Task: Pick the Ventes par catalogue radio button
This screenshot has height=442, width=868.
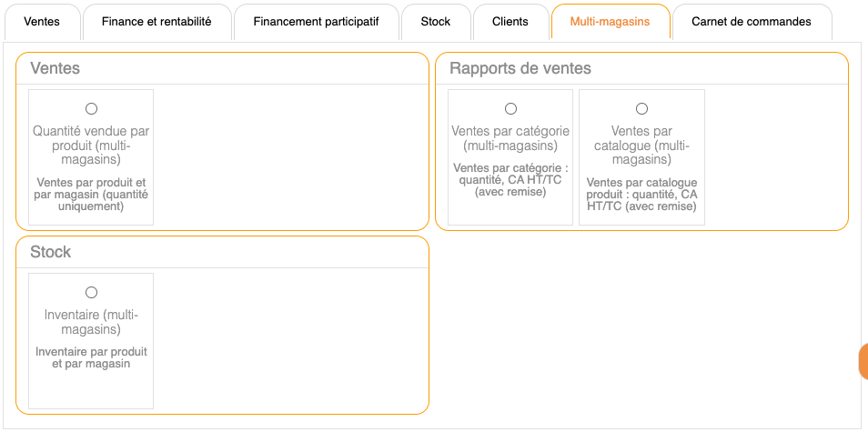Action: pyautogui.click(x=641, y=109)
